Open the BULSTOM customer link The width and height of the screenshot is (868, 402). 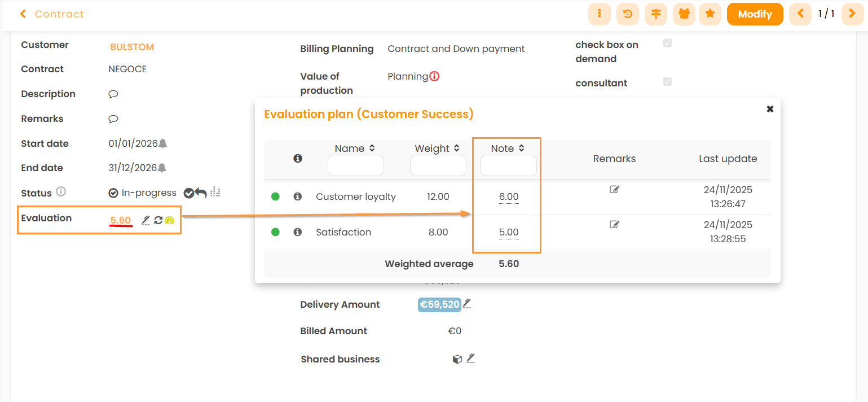point(132,47)
